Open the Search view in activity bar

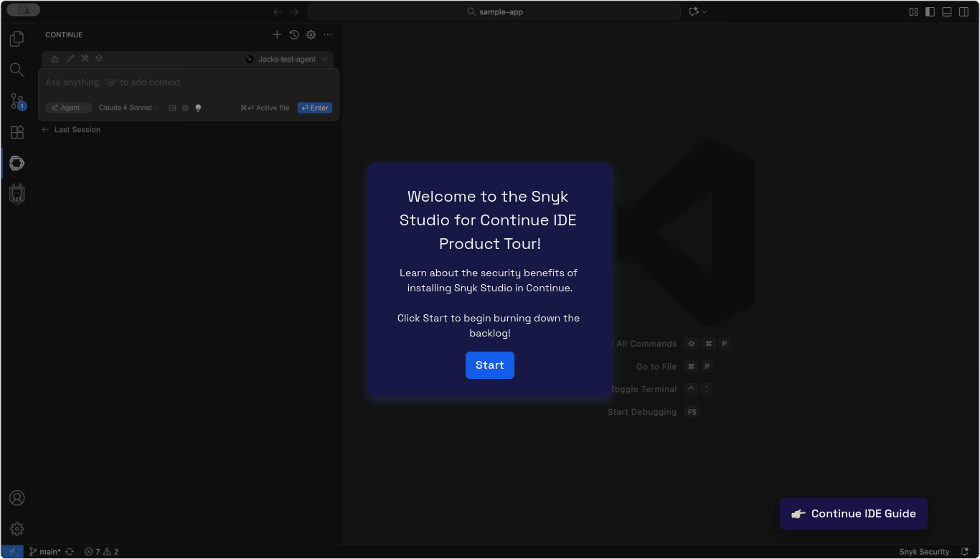click(17, 70)
